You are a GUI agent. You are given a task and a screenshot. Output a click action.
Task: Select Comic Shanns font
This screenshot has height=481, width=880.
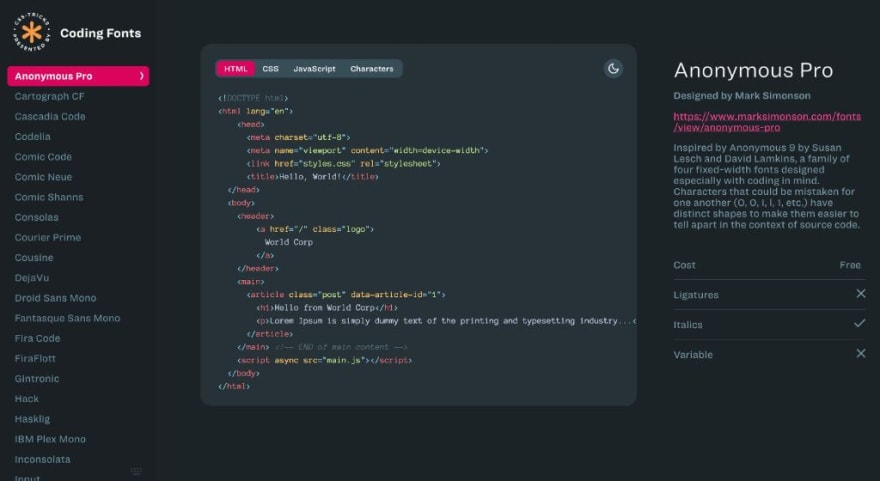pyautogui.click(x=49, y=197)
